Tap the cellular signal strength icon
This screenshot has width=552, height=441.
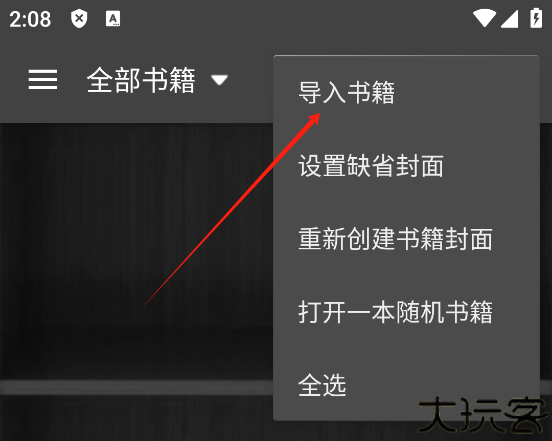(509, 18)
